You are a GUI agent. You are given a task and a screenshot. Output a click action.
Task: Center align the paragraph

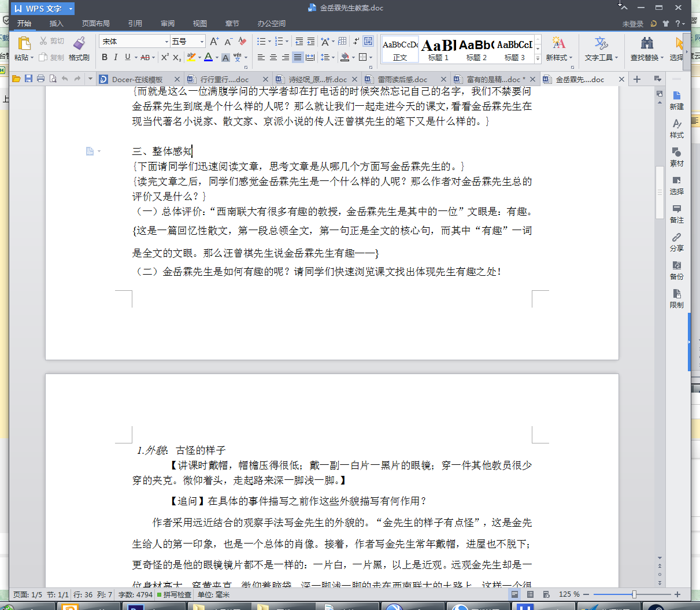[x=273, y=57]
